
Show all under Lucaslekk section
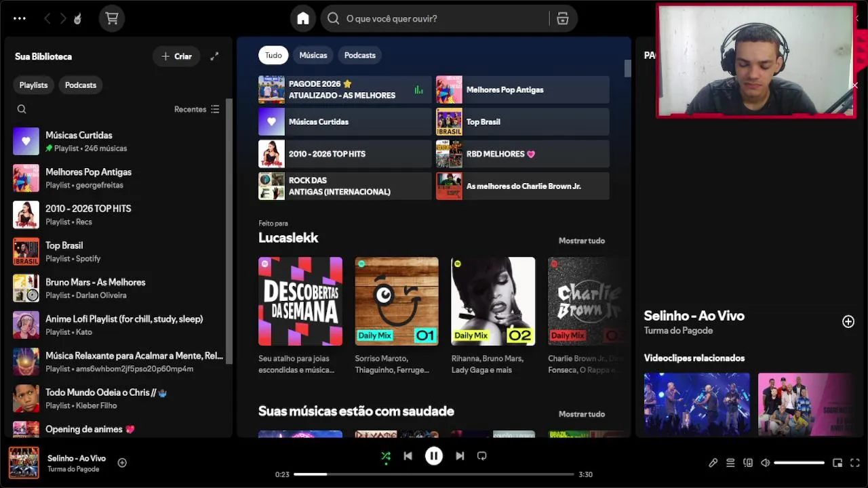click(582, 241)
